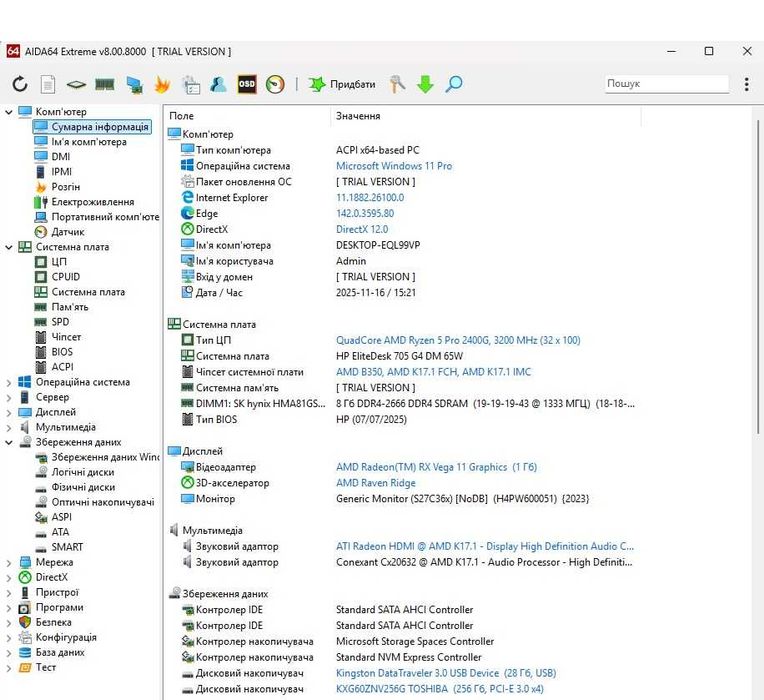This screenshot has height=700, width=764.
Task: Open the SPD tree item
Action: pyautogui.click(x=52, y=322)
